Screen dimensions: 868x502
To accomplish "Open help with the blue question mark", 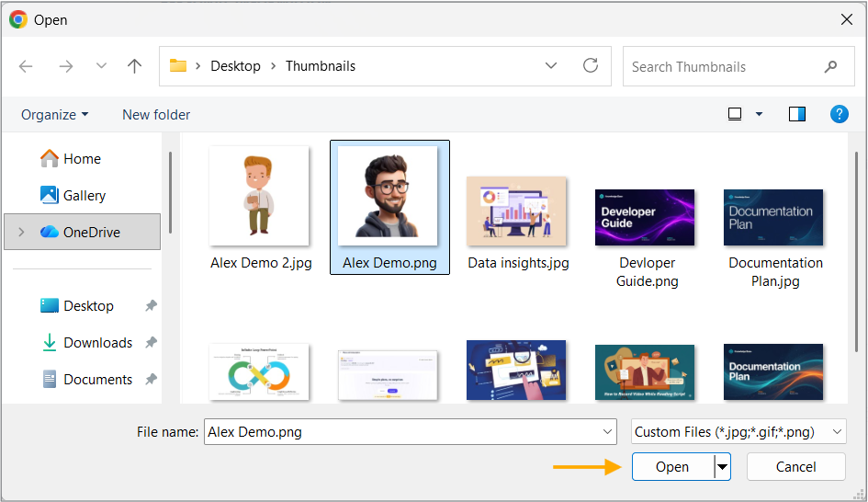I will 840,114.
